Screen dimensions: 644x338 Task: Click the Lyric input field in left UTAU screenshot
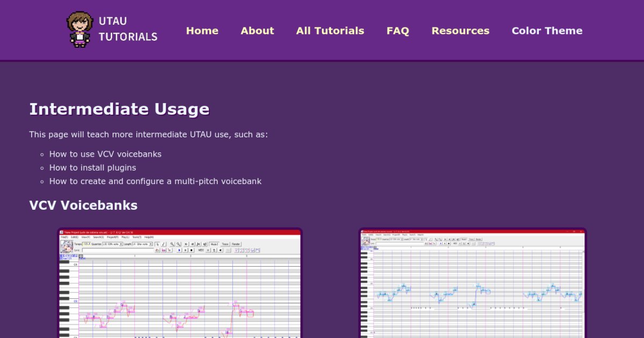[118, 250]
